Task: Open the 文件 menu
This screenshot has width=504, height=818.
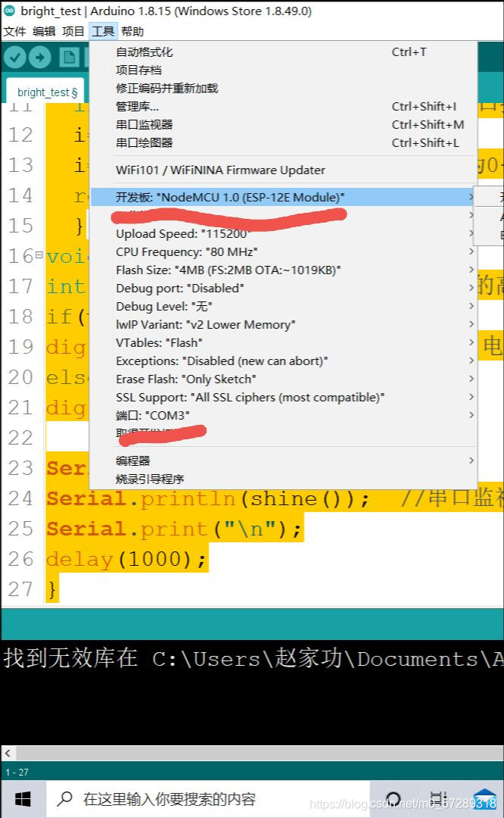Action: (14, 32)
